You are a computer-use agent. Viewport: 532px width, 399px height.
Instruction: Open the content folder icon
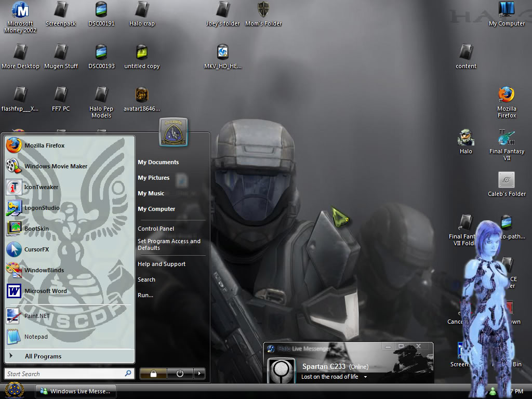(466, 57)
